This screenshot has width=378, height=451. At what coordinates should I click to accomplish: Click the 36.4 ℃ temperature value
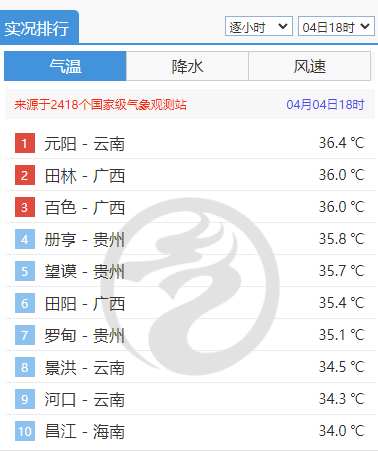(x=341, y=143)
